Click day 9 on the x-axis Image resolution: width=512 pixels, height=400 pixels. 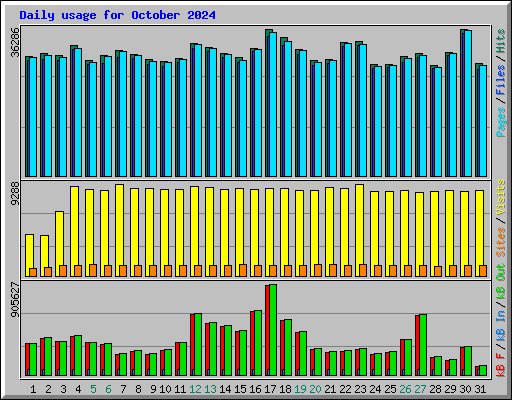coord(153,389)
